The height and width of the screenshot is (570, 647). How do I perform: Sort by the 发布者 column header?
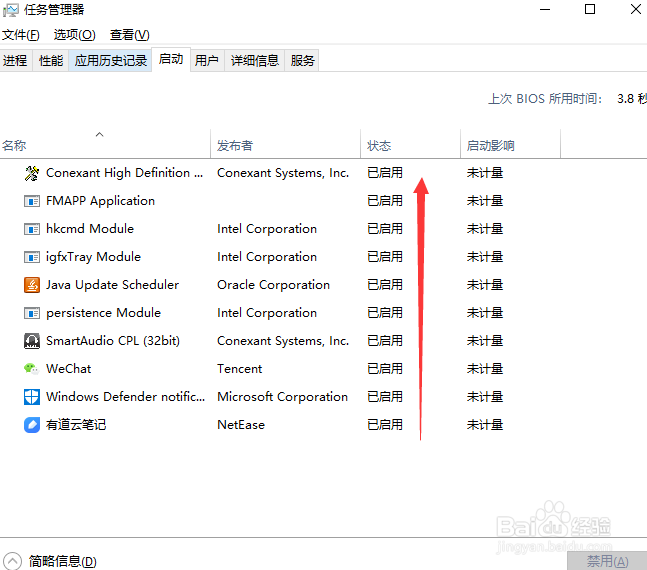click(286, 144)
